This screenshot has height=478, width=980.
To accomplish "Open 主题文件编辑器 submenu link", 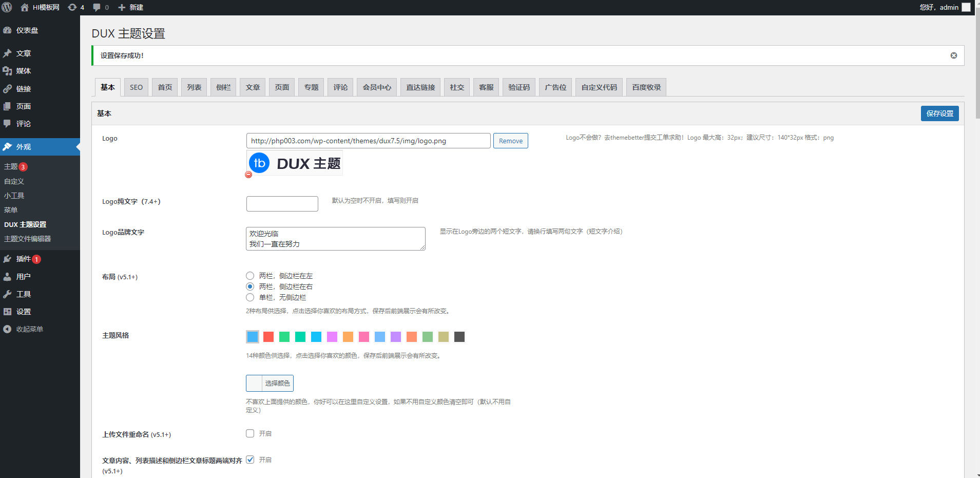I will (x=27, y=239).
